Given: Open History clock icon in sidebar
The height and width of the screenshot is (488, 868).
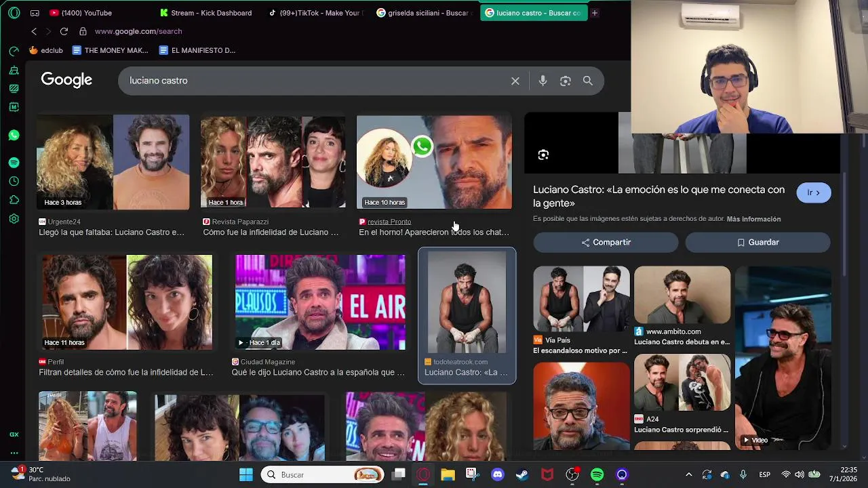Looking at the screenshot, I should click(x=14, y=181).
